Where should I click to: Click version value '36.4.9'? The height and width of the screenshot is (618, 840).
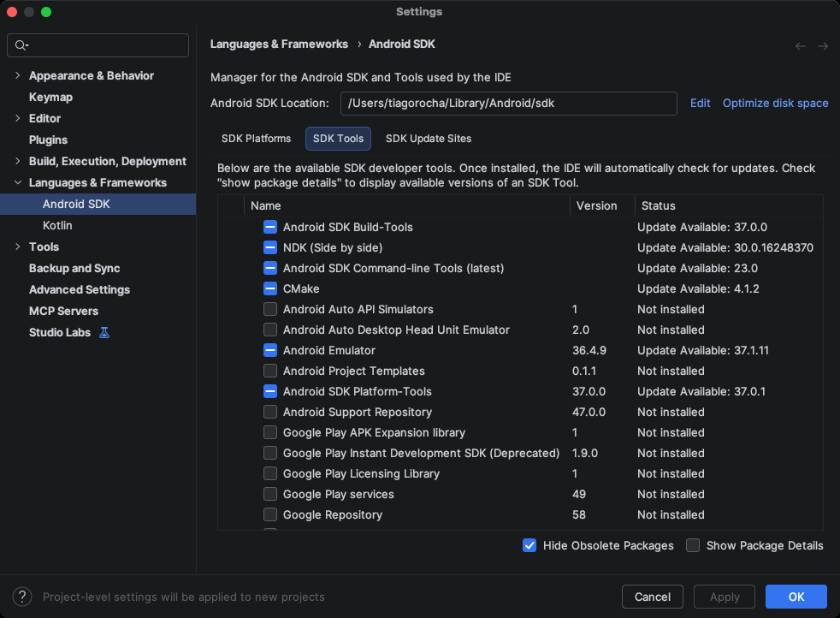click(589, 351)
